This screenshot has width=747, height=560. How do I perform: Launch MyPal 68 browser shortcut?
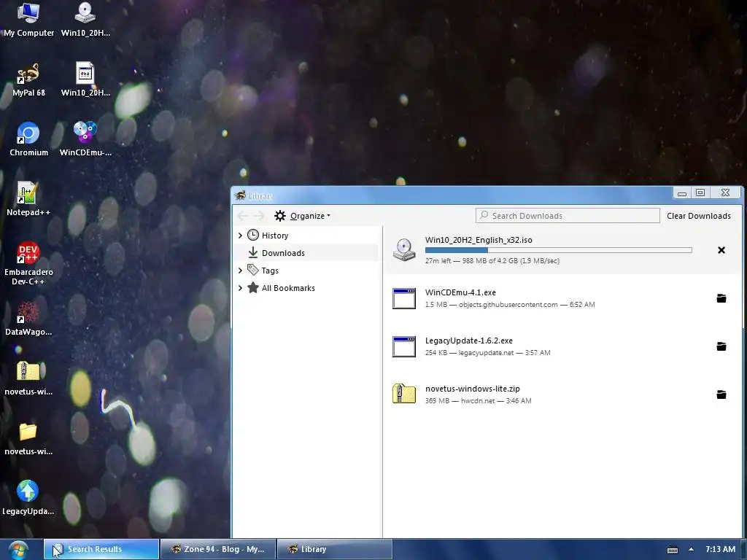[28, 79]
